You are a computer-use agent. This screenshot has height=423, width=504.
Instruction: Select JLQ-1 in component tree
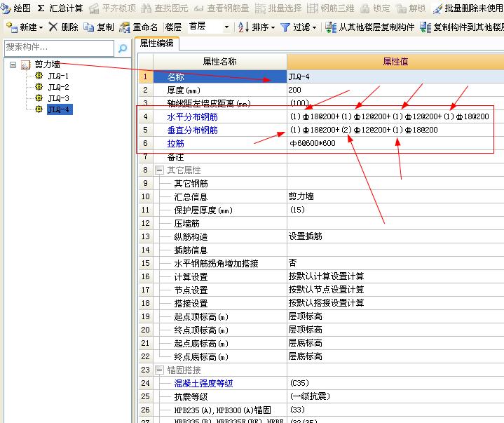58,76
